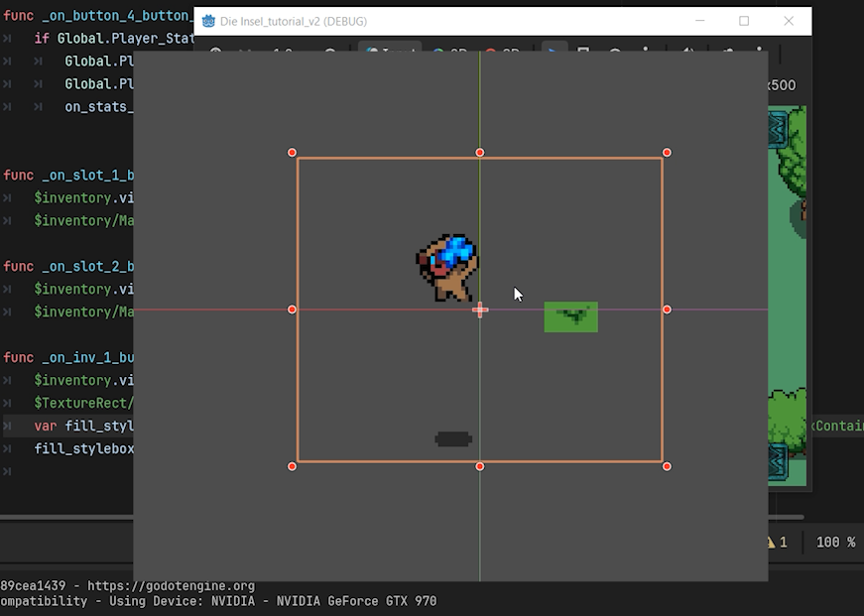Image resolution: width=864 pixels, height=616 pixels.
Task: Click the Godot icon in the debug window title bar
Action: point(208,22)
